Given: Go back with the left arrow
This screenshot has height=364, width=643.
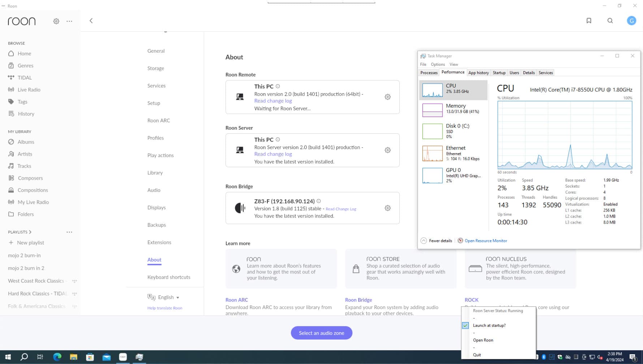Looking at the screenshot, I should click(x=91, y=21).
